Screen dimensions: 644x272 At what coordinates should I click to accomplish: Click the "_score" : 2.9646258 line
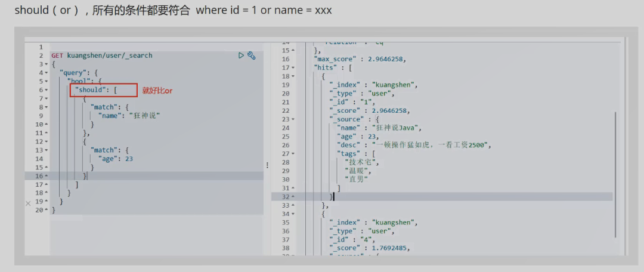(370, 111)
